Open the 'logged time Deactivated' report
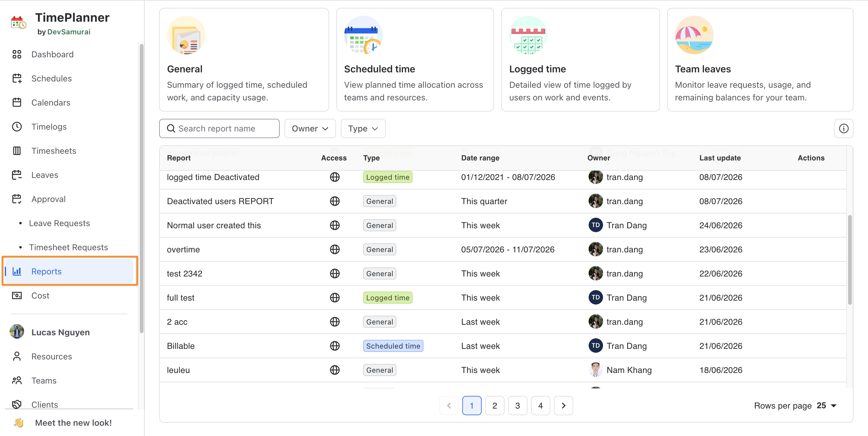Screen dimensions: 868x436 213,177
